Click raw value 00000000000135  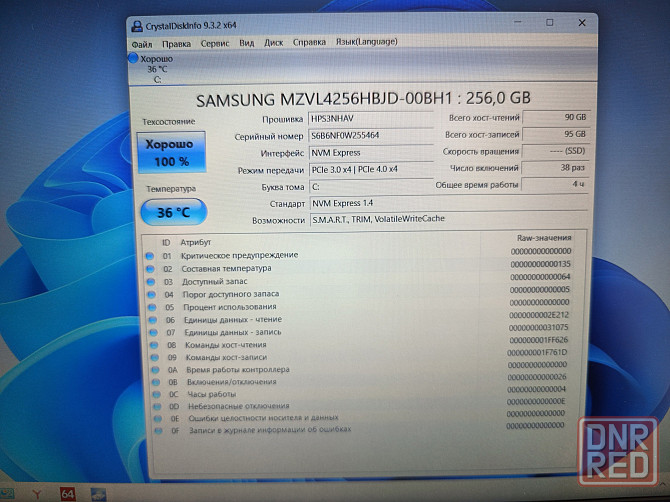click(541, 264)
